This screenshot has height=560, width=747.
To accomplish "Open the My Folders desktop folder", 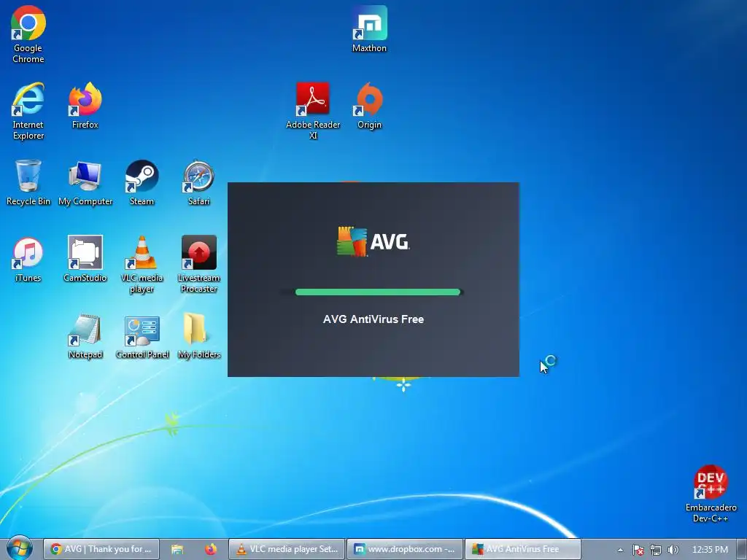I will (x=198, y=335).
